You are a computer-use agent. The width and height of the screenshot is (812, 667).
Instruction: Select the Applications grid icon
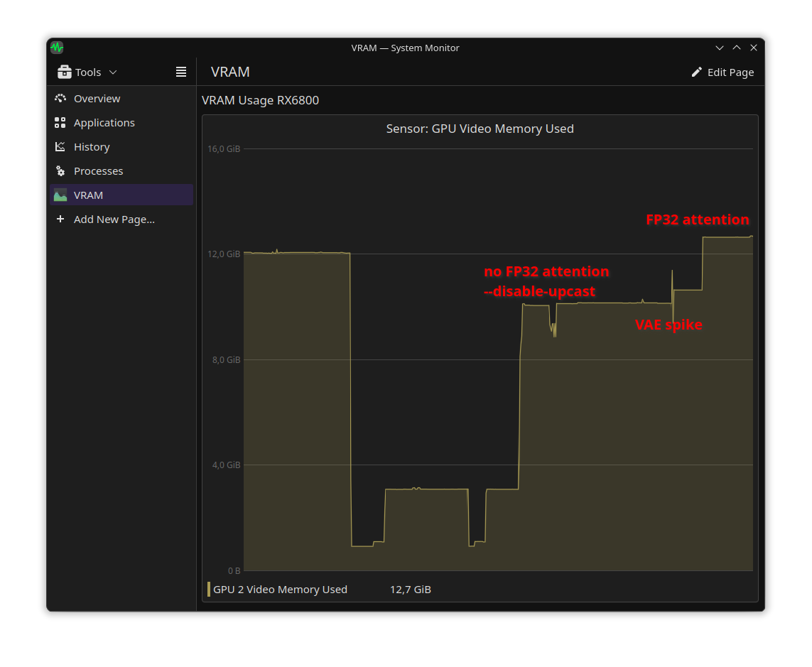(x=60, y=122)
